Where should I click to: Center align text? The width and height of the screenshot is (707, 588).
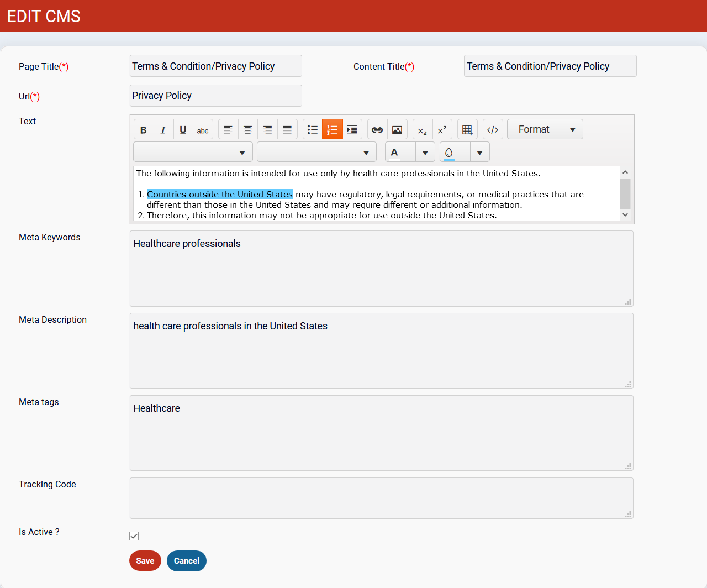[x=248, y=129]
